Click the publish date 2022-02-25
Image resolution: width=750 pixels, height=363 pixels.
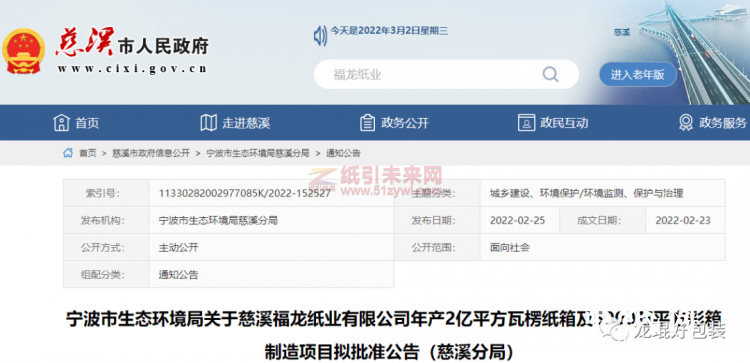(518, 220)
